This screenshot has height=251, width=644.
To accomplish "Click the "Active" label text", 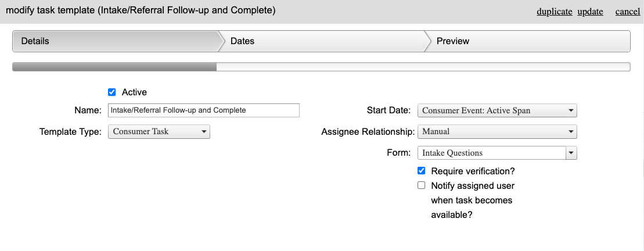I will point(134,92).
